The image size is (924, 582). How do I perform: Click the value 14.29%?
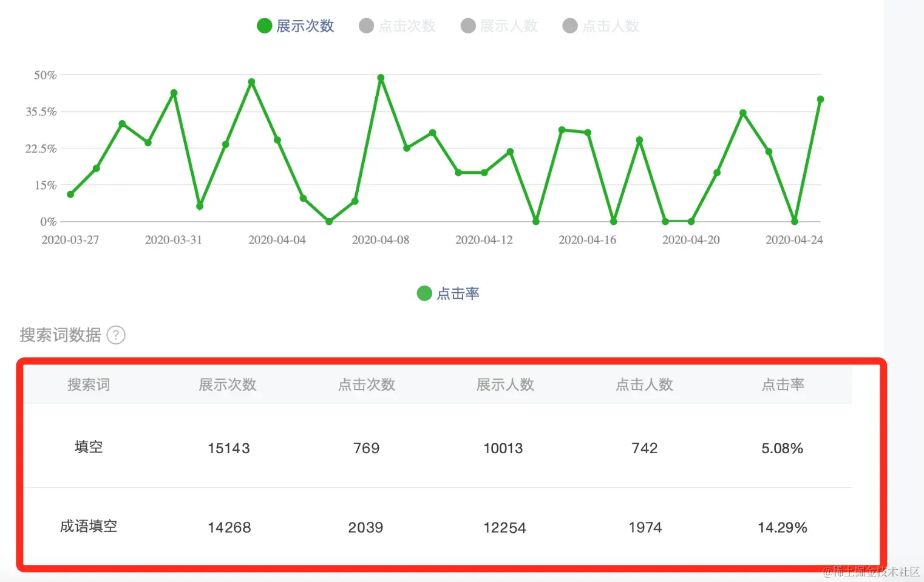pos(783,527)
